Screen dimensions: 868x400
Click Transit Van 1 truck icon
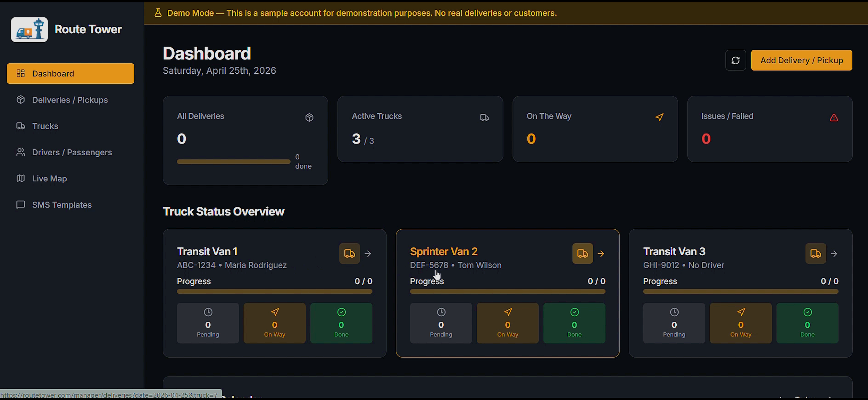349,253
